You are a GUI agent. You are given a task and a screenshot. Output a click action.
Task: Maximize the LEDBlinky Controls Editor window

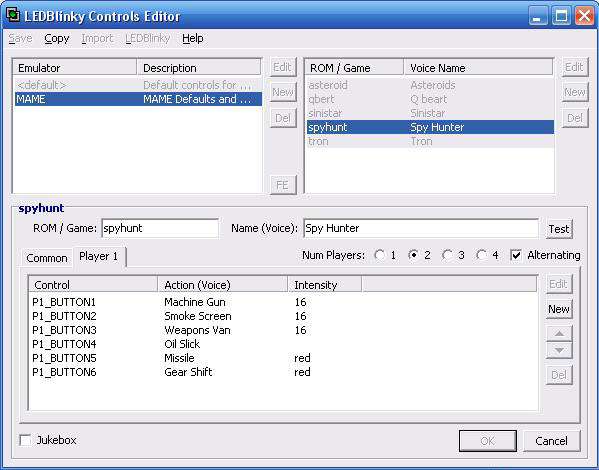click(561, 16)
